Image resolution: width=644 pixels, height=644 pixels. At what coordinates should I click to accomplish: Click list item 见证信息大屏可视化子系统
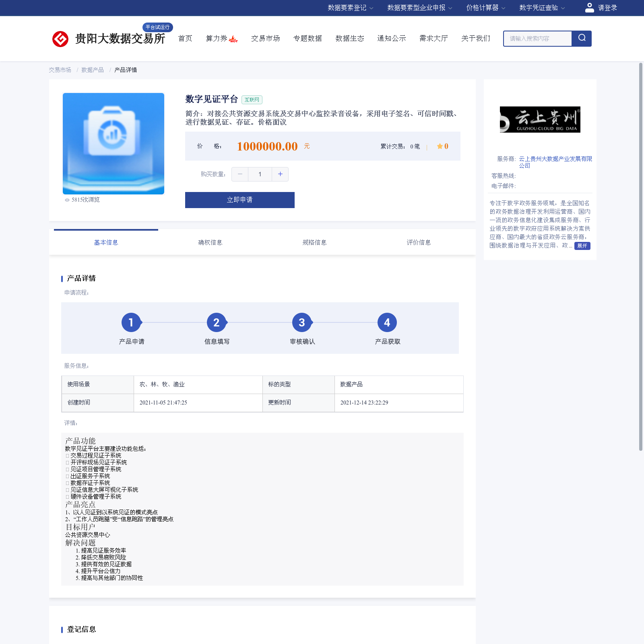pyautogui.click(x=104, y=490)
